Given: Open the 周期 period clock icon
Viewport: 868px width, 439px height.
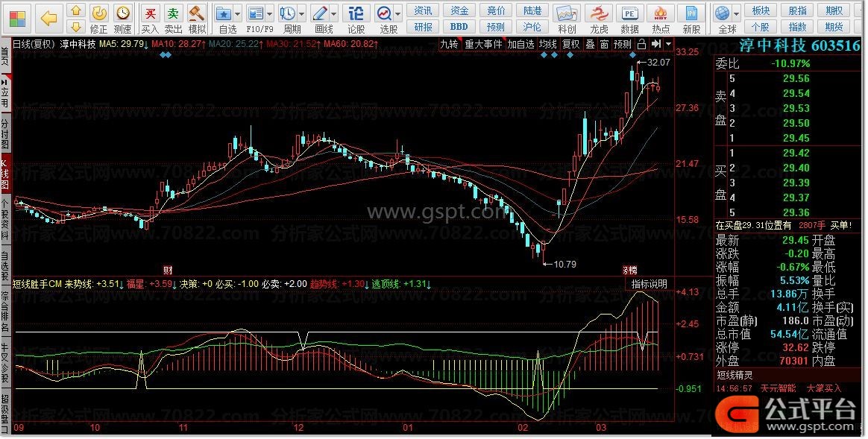Looking at the screenshot, I should 288,13.
